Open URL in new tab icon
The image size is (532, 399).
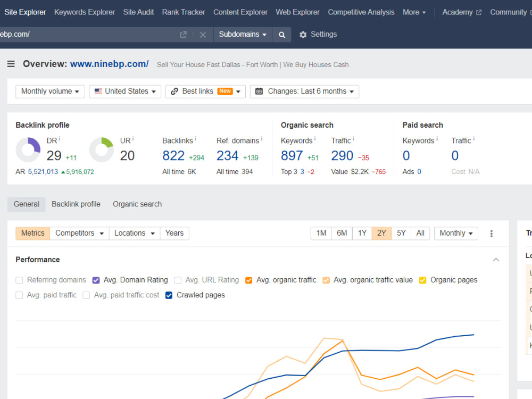183,35
